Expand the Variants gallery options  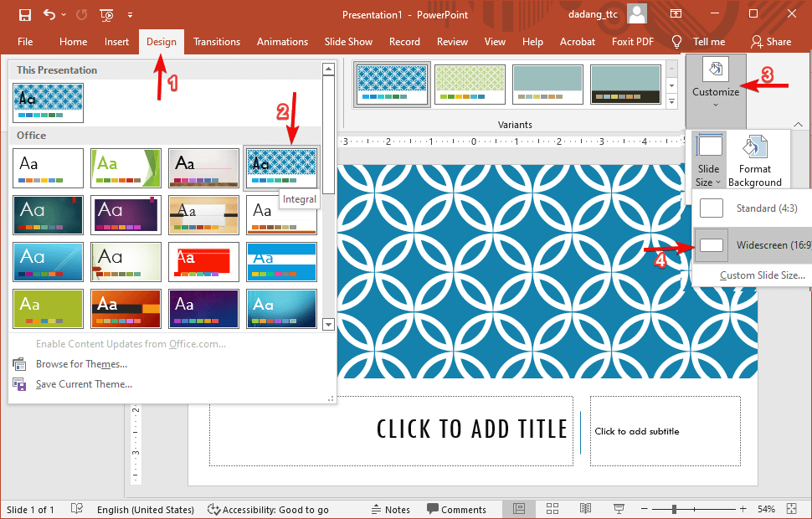coord(671,100)
